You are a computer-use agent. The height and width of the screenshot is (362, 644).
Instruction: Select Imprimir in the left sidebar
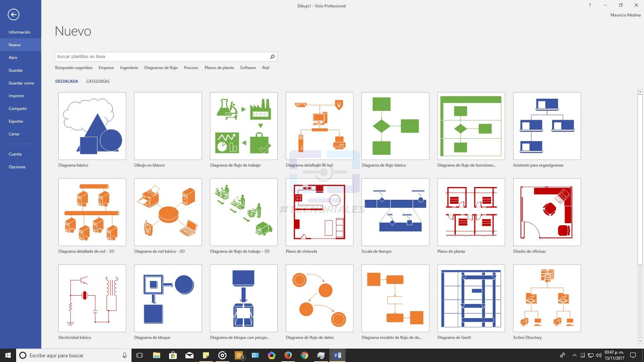point(16,96)
